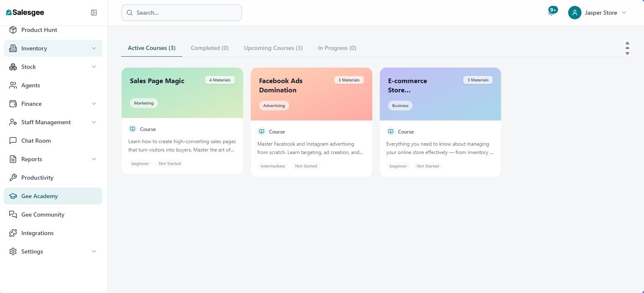
Task: Select the Product Hunt sidebar icon
Action: pos(13,30)
